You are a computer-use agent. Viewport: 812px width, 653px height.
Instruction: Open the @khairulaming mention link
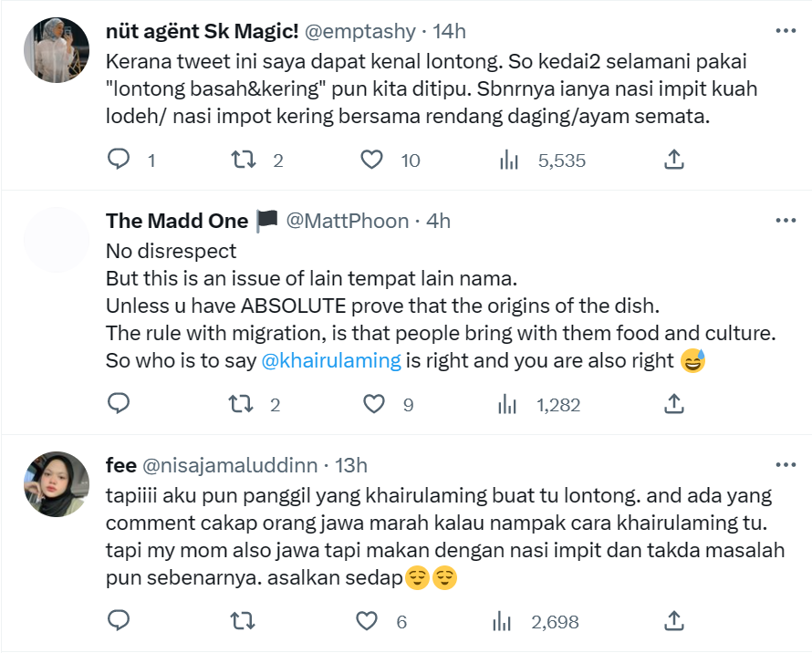pos(331,360)
